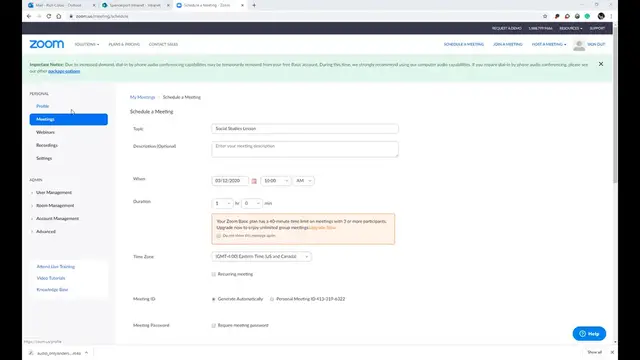
Task: Select the Personal Meeting ID option
Action: pyautogui.click(x=272, y=299)
